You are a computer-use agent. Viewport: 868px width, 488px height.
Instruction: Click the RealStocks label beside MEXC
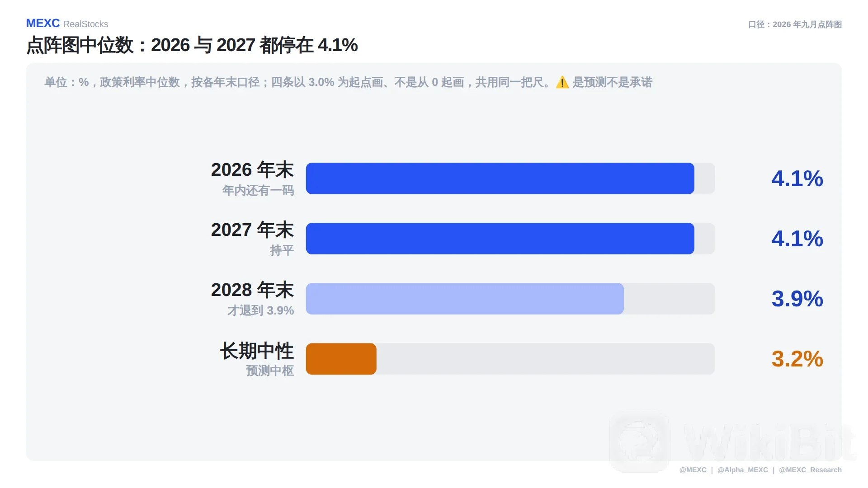pyautogui.click(x=86, y=24)
